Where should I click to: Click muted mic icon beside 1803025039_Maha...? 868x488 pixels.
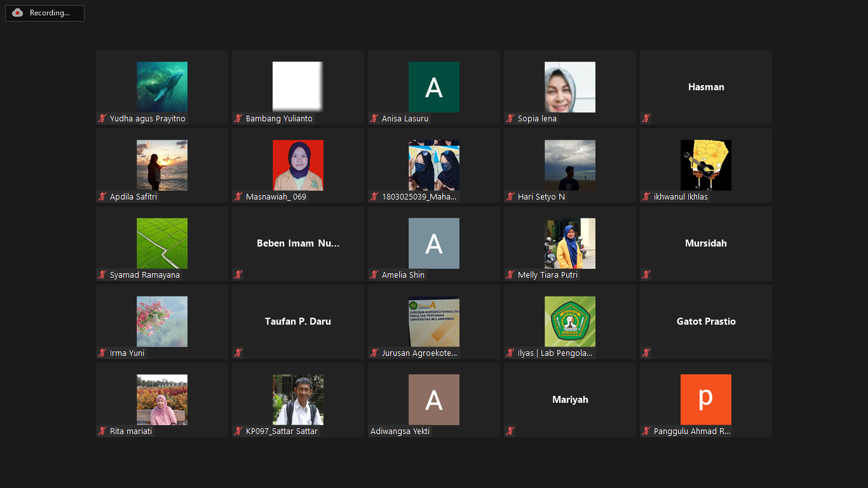coord(374,196)
